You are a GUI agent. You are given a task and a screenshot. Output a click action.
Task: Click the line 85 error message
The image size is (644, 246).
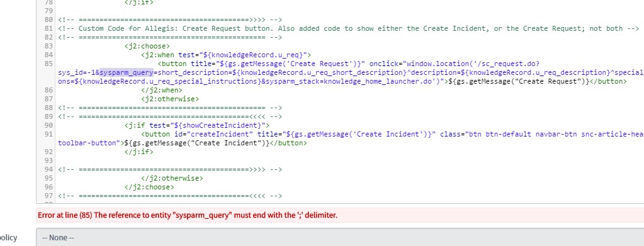coord(188,215)
